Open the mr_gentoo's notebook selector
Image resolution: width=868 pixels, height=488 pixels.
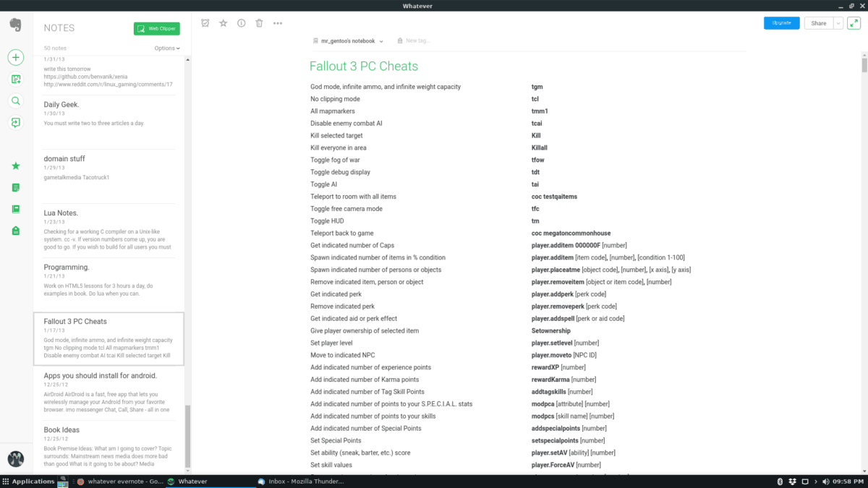347,40
